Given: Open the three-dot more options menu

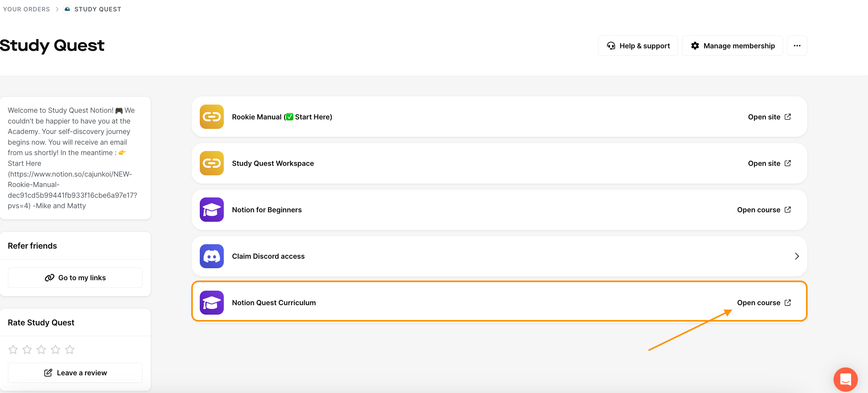Looking at the screenshot, I should tap(797, 46).
